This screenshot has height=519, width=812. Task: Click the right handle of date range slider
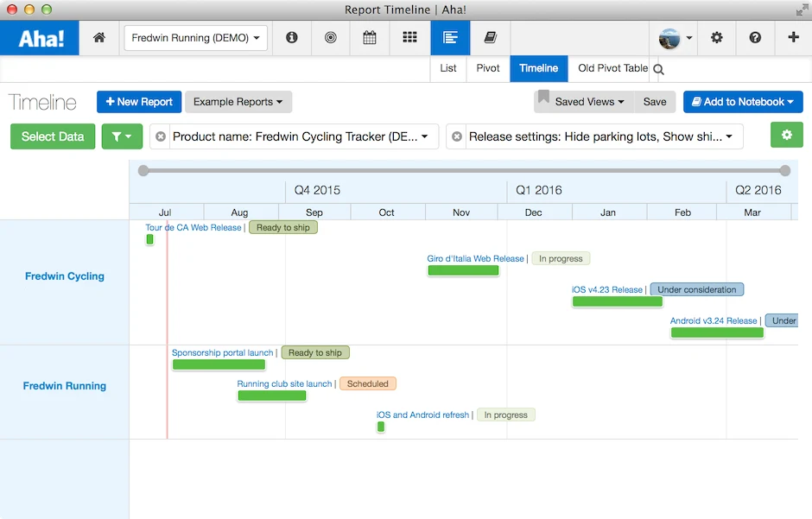coord(785,171)
